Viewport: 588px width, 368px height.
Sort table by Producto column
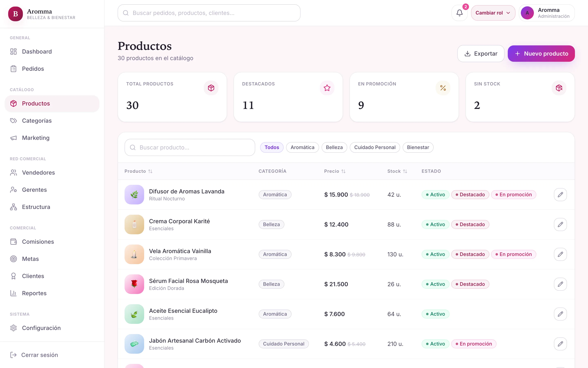tap(138, 171)
